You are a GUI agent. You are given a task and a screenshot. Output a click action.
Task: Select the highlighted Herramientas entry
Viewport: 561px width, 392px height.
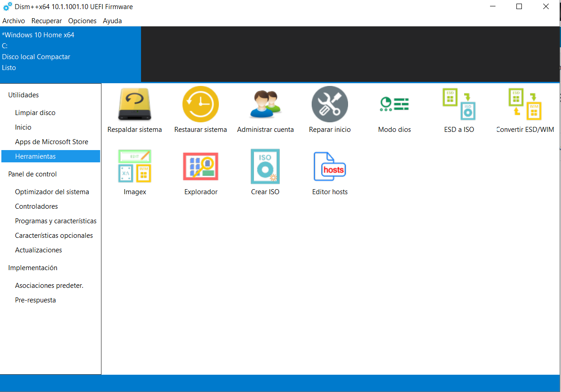[51, 156]
